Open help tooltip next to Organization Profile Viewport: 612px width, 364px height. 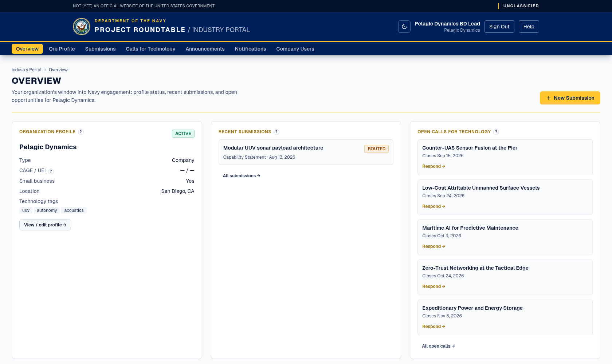tap(81, 132)
